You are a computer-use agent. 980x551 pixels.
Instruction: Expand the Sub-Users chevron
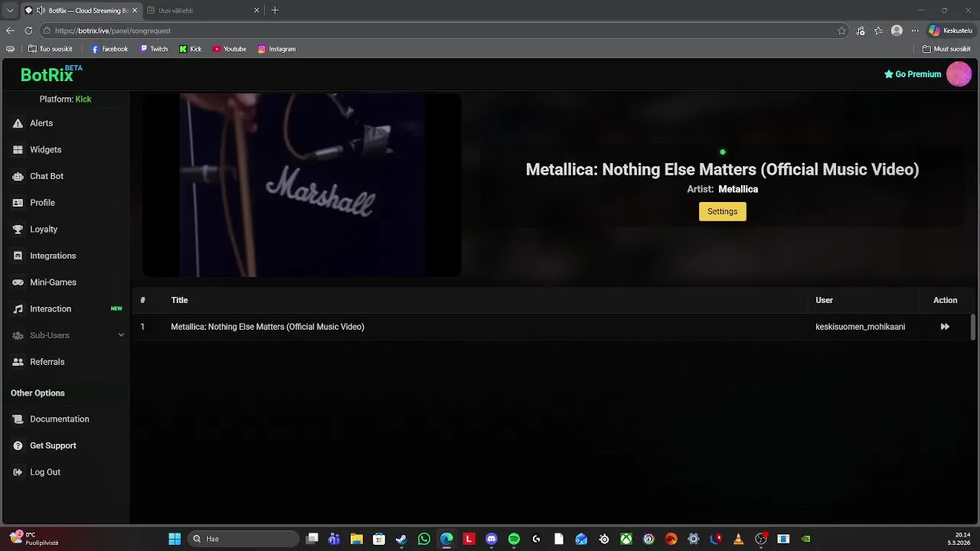click(x=121, y=335)
